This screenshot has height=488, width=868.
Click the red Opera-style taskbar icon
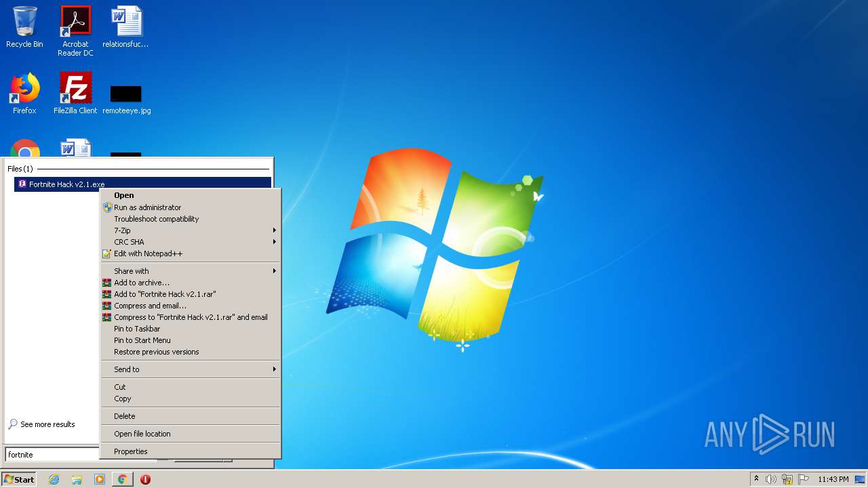pos(145,479)
